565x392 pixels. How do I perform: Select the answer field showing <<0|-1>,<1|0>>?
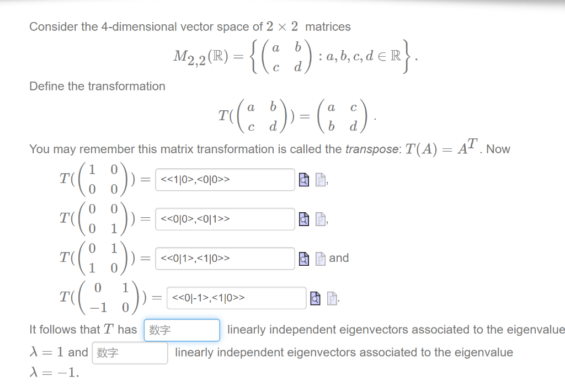236,298
